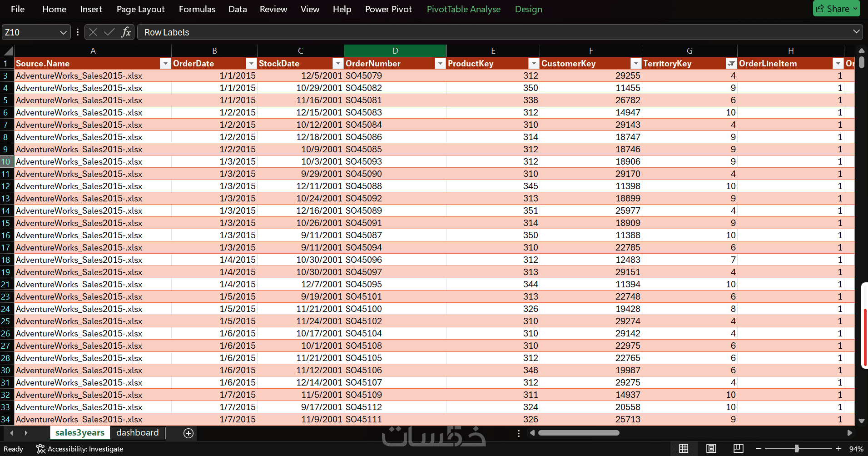Switch to the Home ribbon tab
The image size is (868, 456).
(x=54, y=9)
